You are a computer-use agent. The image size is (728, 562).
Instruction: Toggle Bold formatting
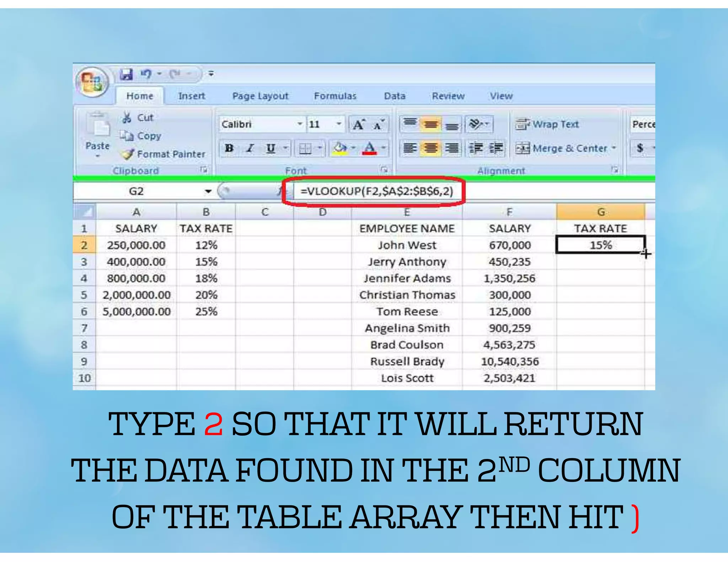(229, 148)
